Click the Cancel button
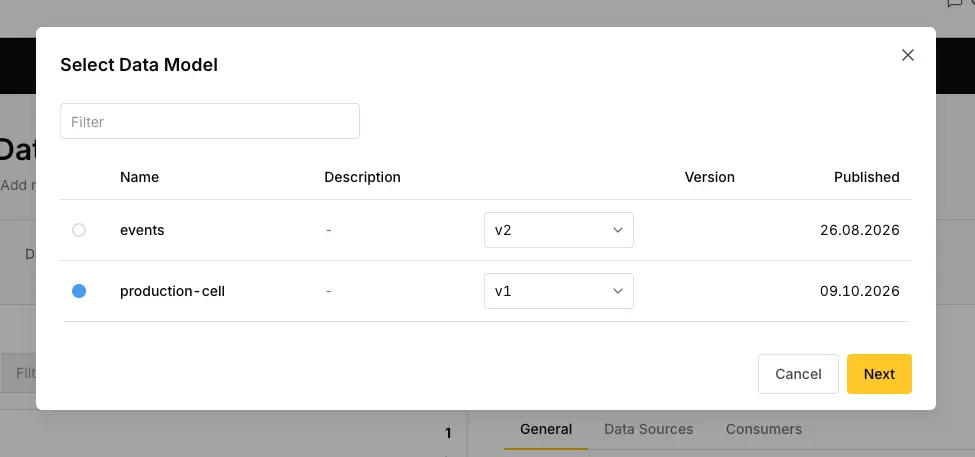The image size is (975, 457). tap(798, 374)
